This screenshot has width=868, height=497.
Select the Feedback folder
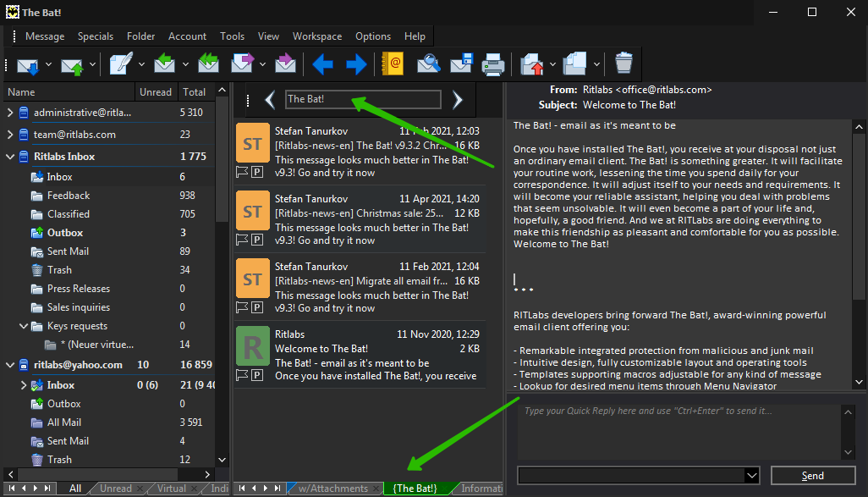[x=68, y=196]
